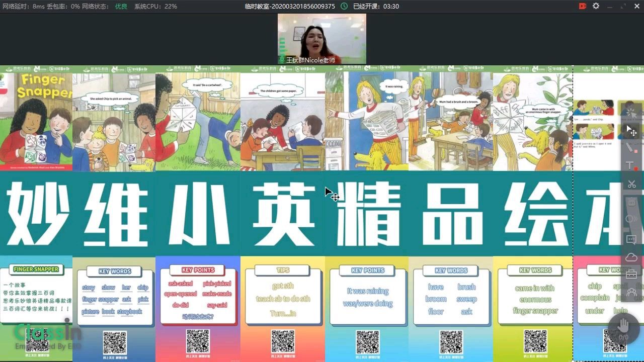Click the '已经开课: 03:30' elapsed time
This screenshot has width=644, height=362.
(x=376, y=6)
